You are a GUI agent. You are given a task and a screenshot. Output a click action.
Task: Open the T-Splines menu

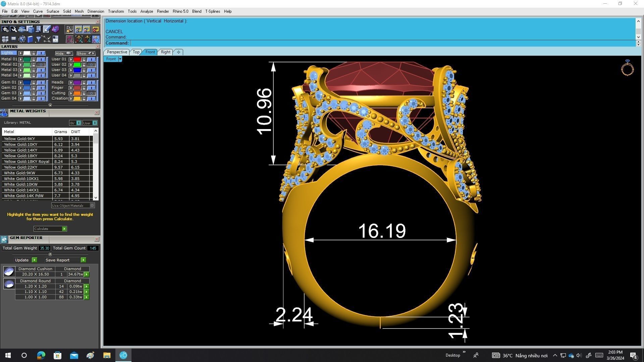[x=213, y=11]
